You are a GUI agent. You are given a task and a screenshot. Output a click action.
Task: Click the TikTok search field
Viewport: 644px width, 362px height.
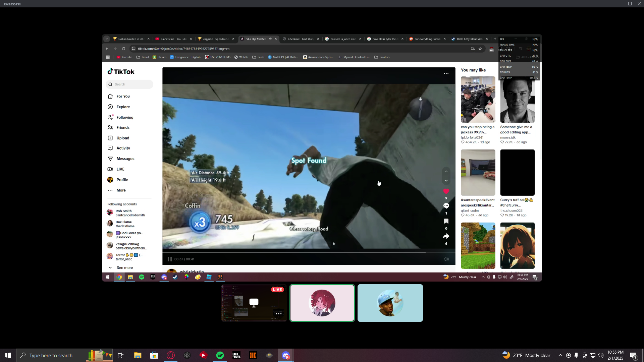coord(131,84)
